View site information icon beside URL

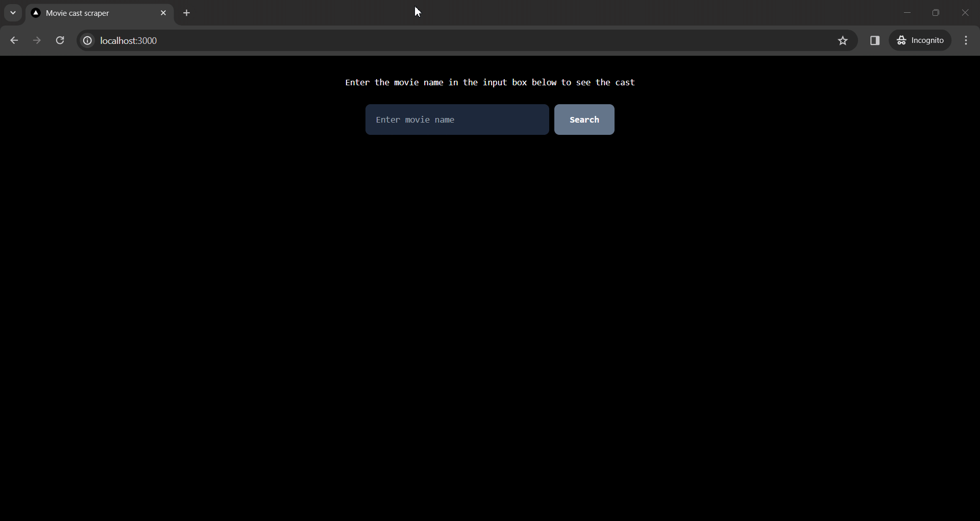87,40
